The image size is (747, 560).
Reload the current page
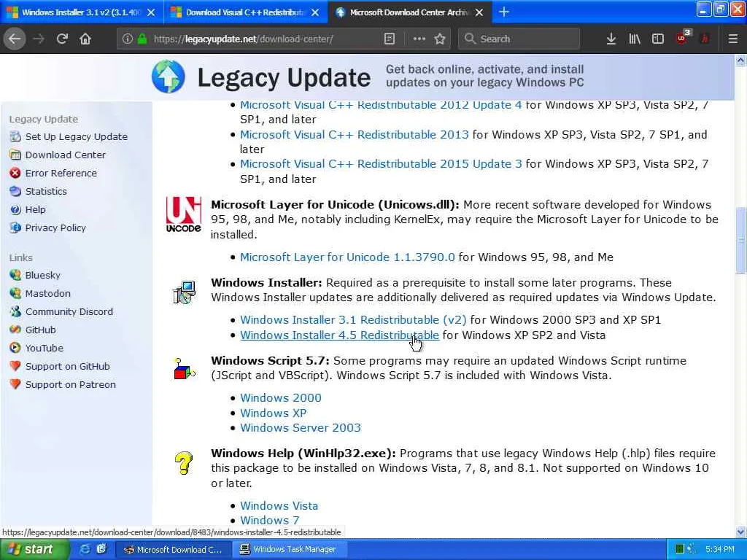[x=62, y=39]
